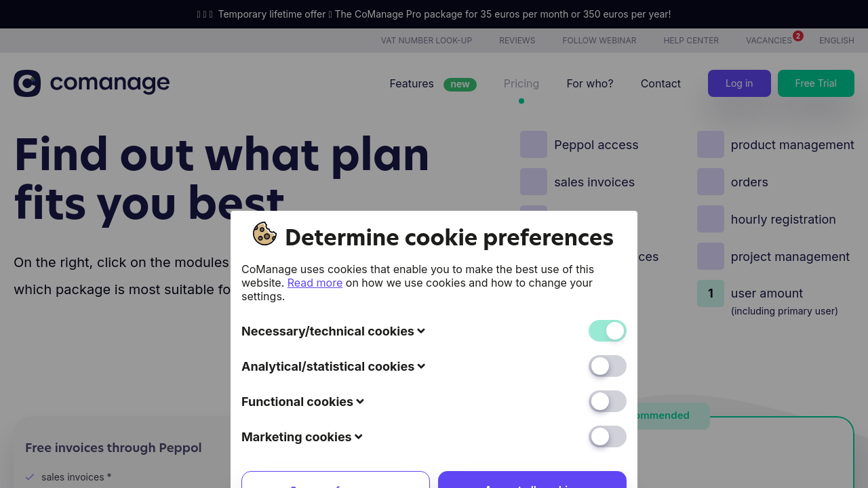Enable the orders module box
This screenshot has height=488, width=868.
[x=711, y=182]
